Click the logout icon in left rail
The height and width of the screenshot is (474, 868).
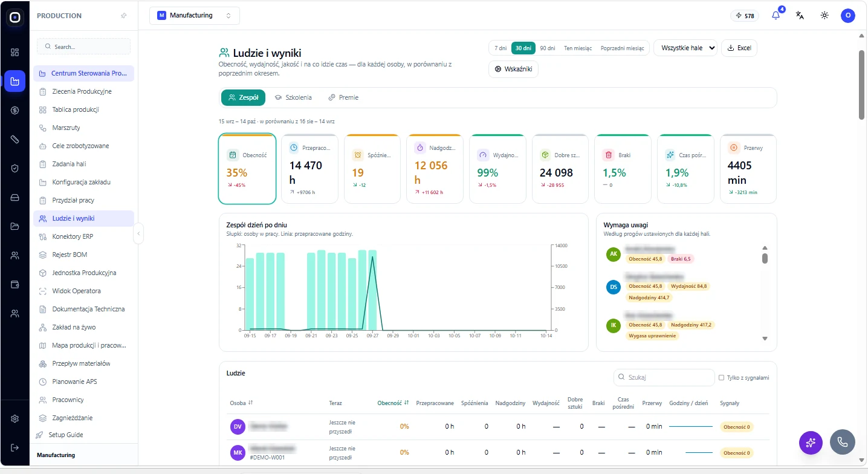pyautogui.click(x=15, y=447)
